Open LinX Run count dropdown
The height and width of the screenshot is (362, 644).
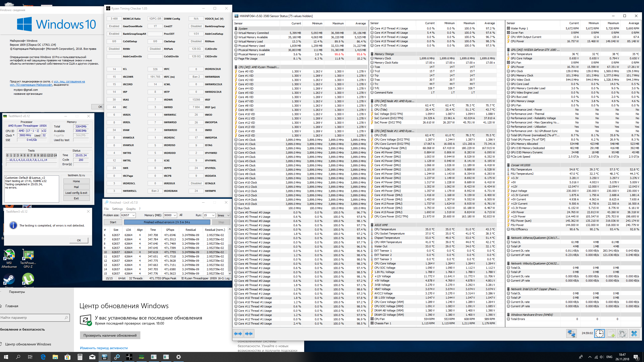pyautogui.click(x=213, y=215)
